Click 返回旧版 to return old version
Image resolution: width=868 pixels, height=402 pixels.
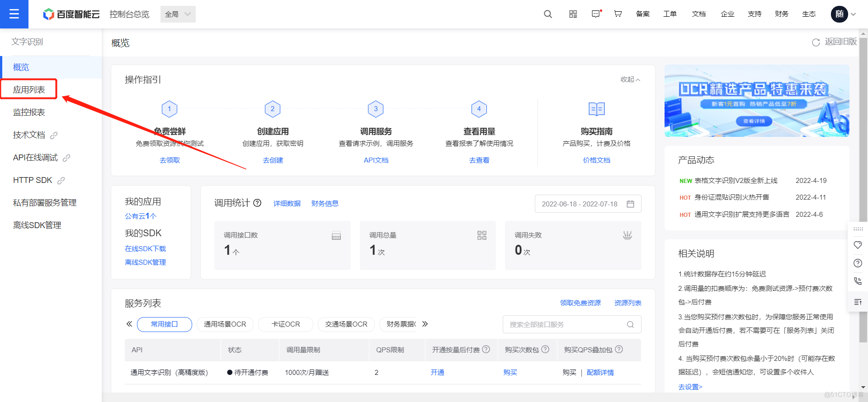click(x=841, y=42)
